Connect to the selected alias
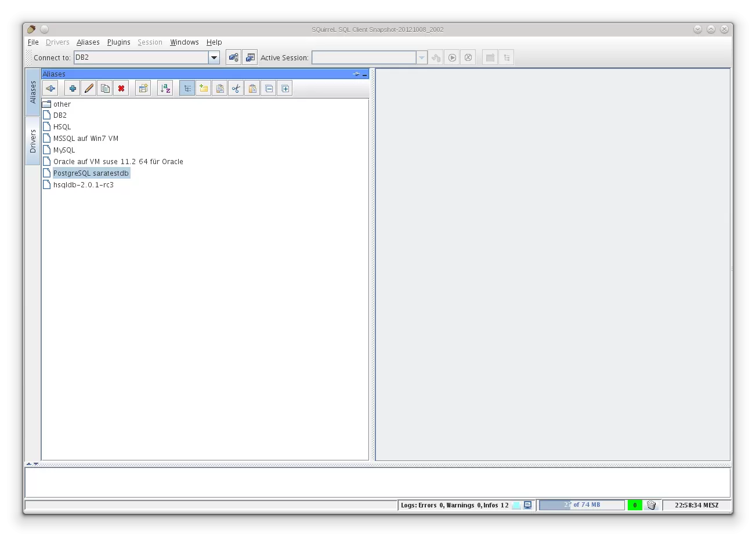The image size is (756, 537). (x=50, y=88)
